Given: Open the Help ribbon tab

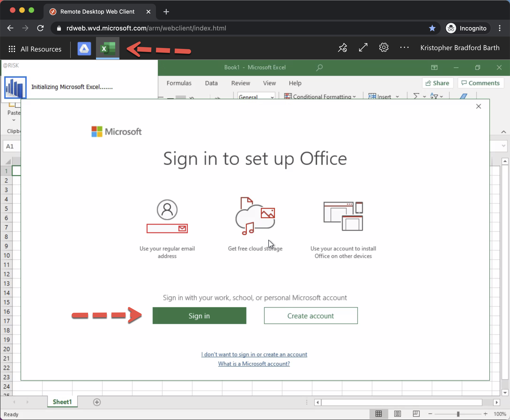Looking at the screenshot, I should (x=295, y=83).
